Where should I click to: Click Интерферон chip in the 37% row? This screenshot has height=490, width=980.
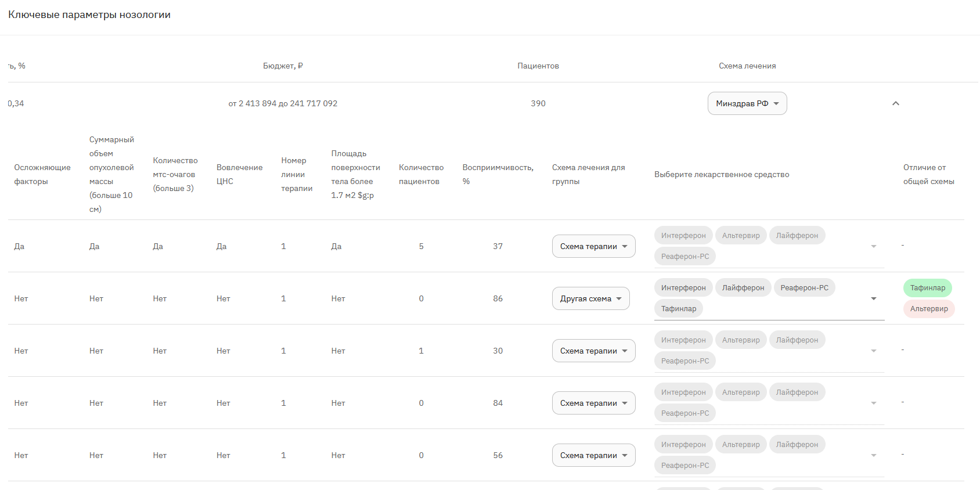pos(683,235)
